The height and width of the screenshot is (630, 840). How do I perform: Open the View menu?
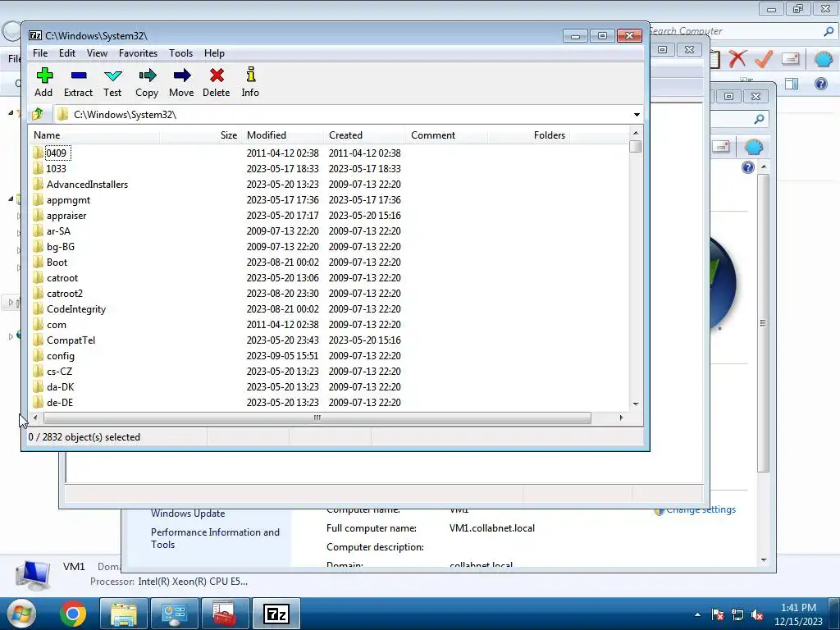pyautogui.click(x=97, y=53)
